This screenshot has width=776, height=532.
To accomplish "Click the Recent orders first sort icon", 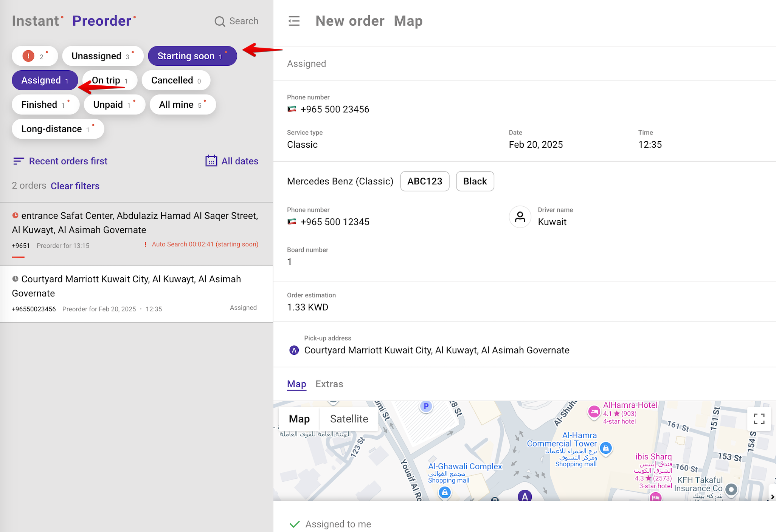I will (x=18, y=161).
